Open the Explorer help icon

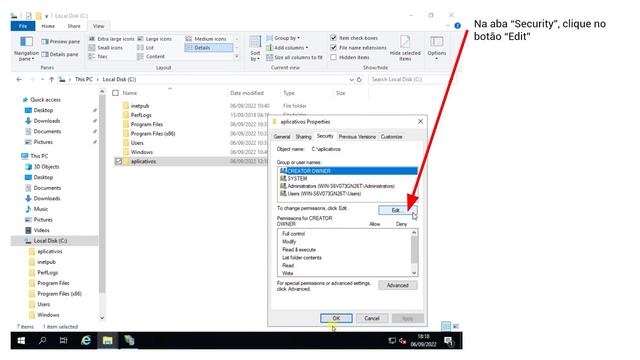458,26
